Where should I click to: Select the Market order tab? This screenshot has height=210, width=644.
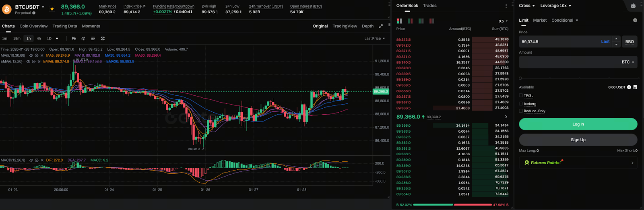[540, 20]
